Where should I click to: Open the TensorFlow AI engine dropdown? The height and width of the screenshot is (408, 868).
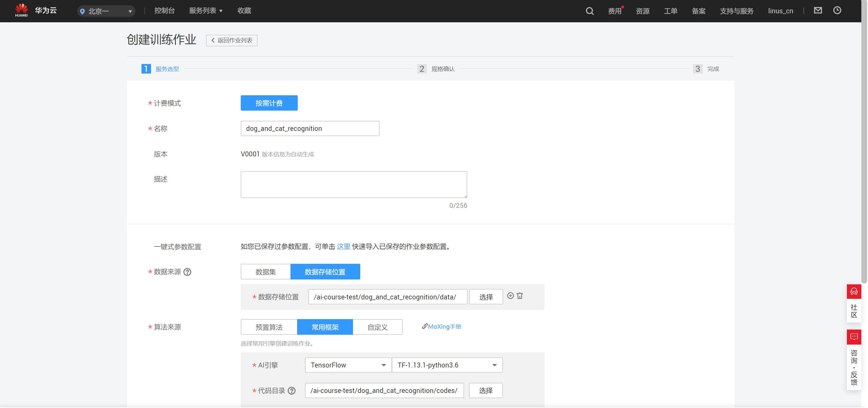point(348,365)
